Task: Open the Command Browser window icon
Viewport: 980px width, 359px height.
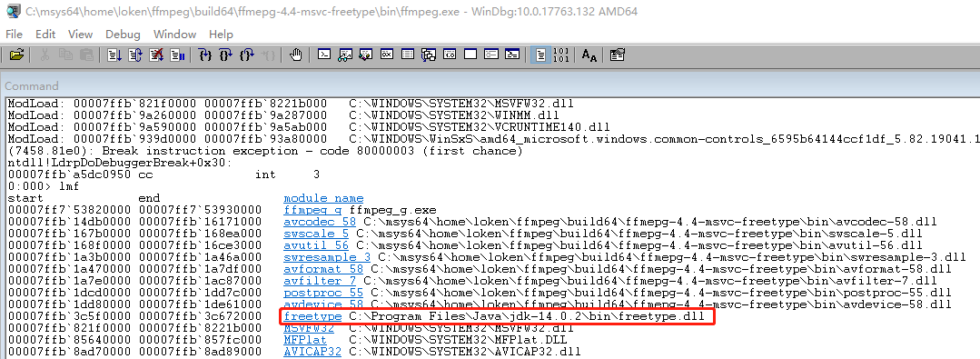Action: 512,55
